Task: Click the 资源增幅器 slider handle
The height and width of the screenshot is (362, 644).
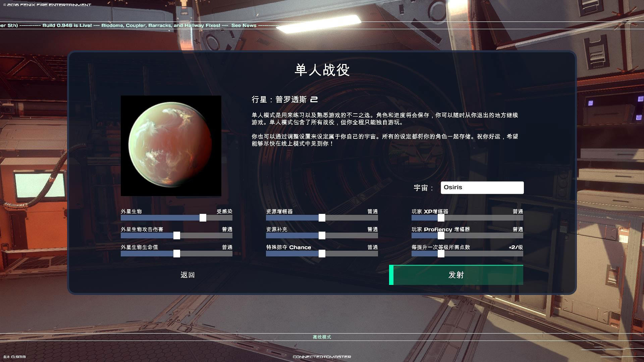Action: 322,218
